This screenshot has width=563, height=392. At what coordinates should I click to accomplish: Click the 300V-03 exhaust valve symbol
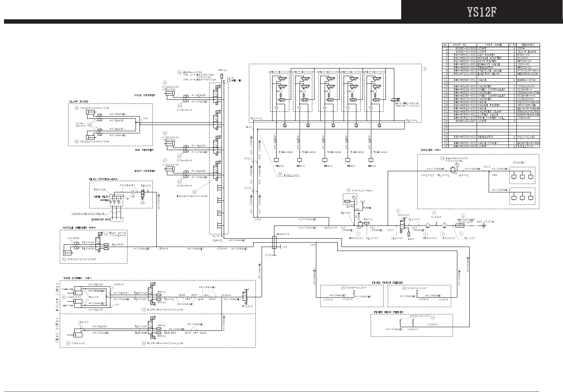[403, 224]
